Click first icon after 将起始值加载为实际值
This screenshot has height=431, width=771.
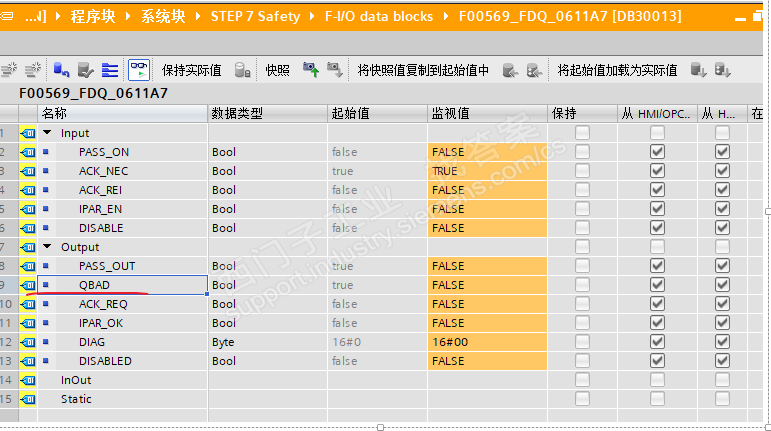pos(698,70)
